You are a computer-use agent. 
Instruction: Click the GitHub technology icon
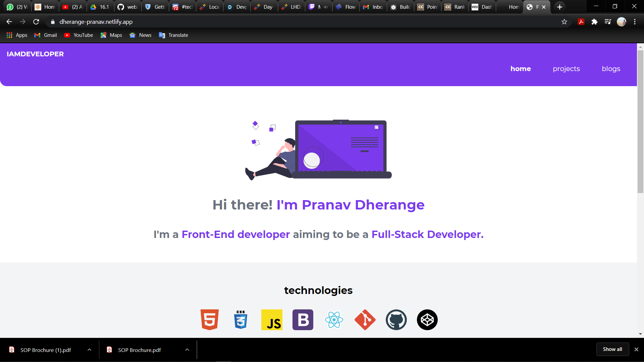pos(396,320)
